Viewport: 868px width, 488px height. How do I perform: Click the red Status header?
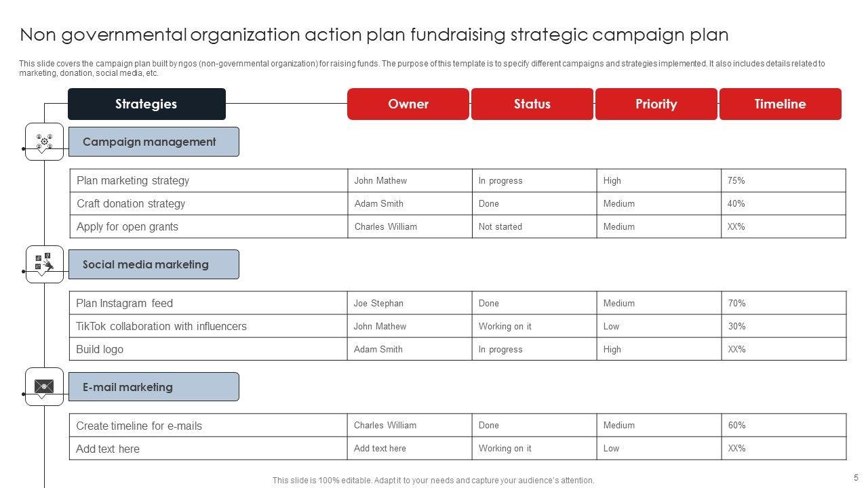click(x=532, y=104)
